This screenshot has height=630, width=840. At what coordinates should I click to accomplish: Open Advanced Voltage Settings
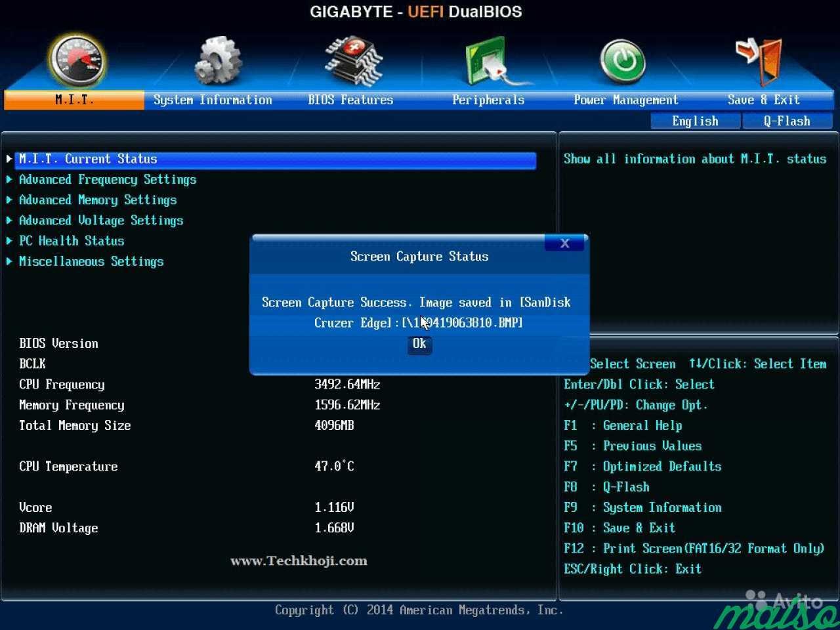101,220
